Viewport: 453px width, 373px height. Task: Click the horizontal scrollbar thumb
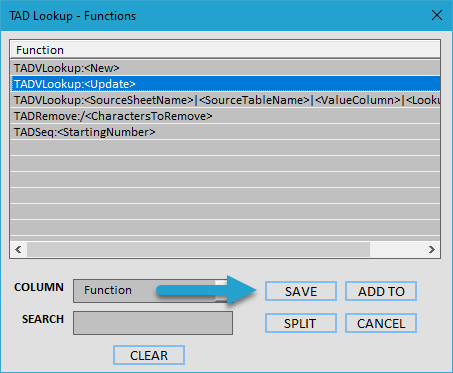[198, 249]
